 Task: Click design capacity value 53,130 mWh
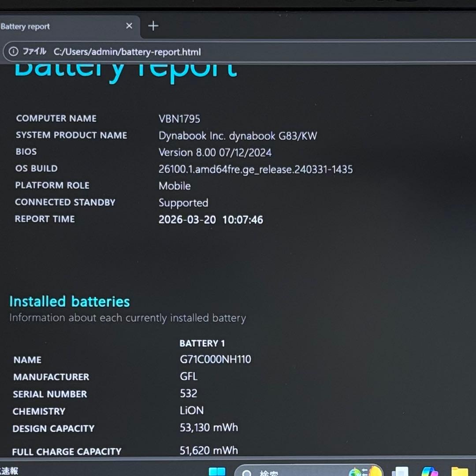pos(209,428)
